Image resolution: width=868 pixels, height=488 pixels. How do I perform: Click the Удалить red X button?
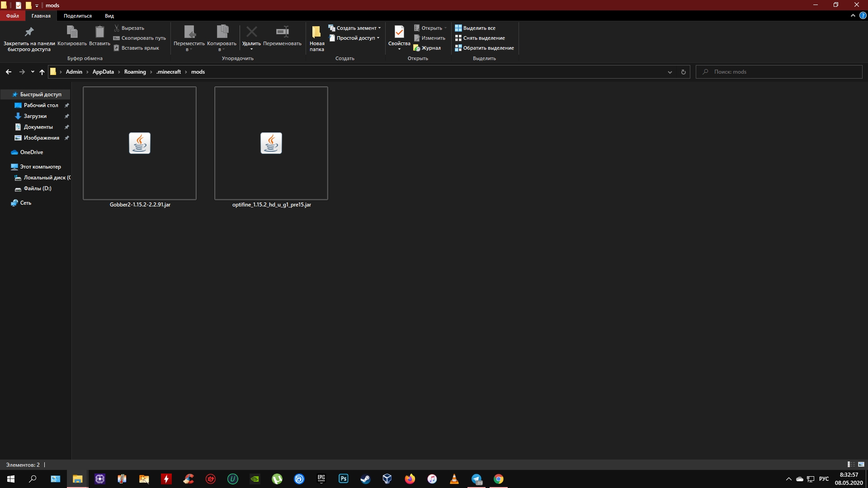coord(251,38)
